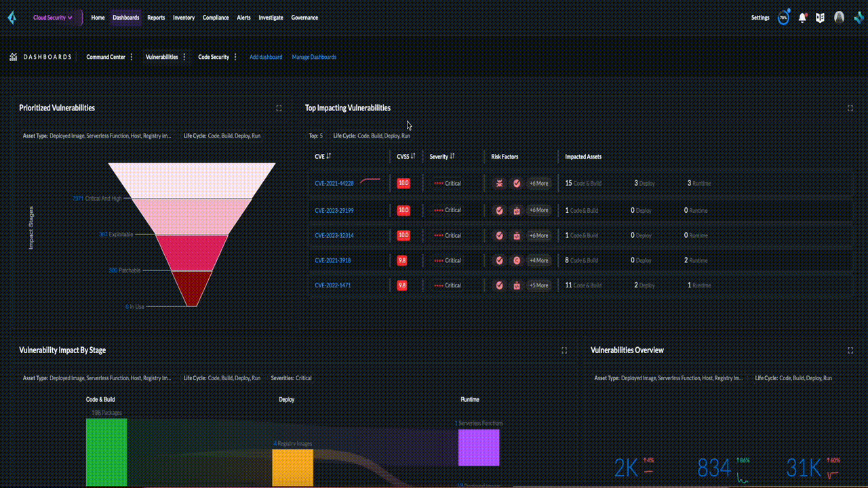Click the bug risk factor icon for CVE-2021-44228
Viewport: 868px width, 488px height.
click(499, 183)
